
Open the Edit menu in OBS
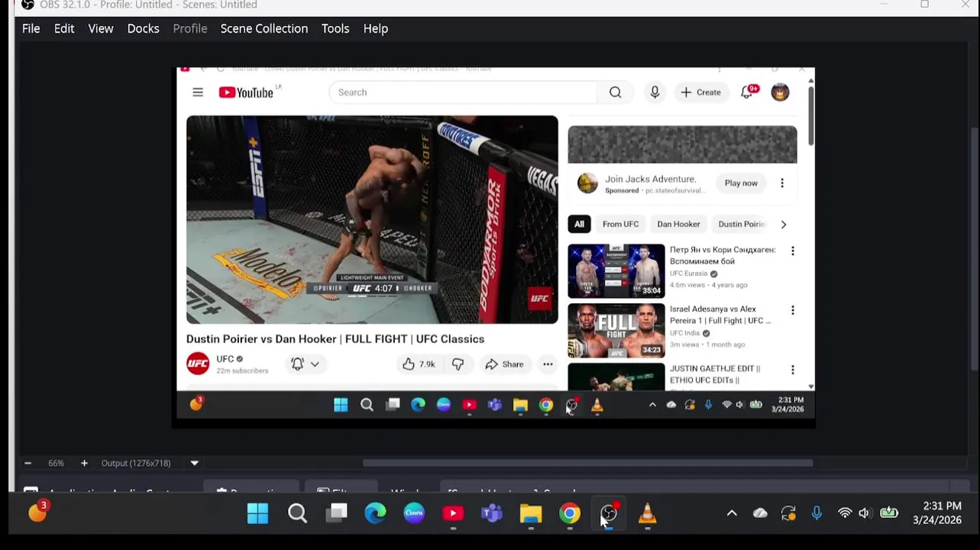tap(64, 28)
